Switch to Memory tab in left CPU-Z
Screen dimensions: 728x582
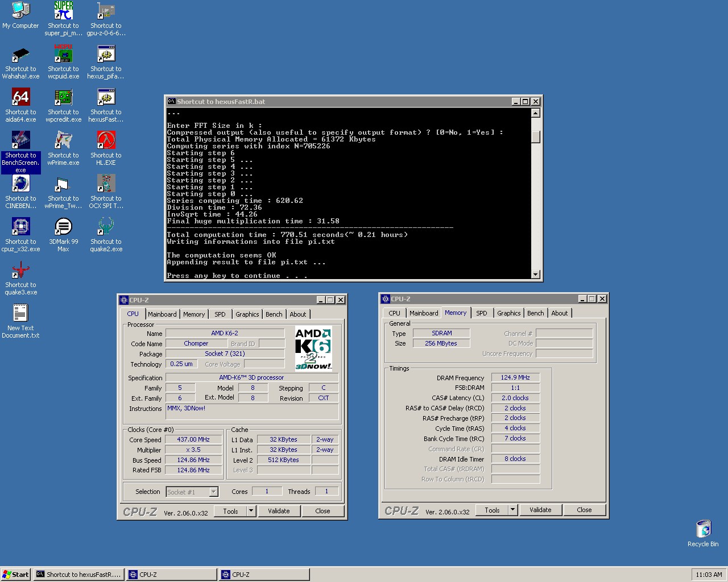coord(194,314)
